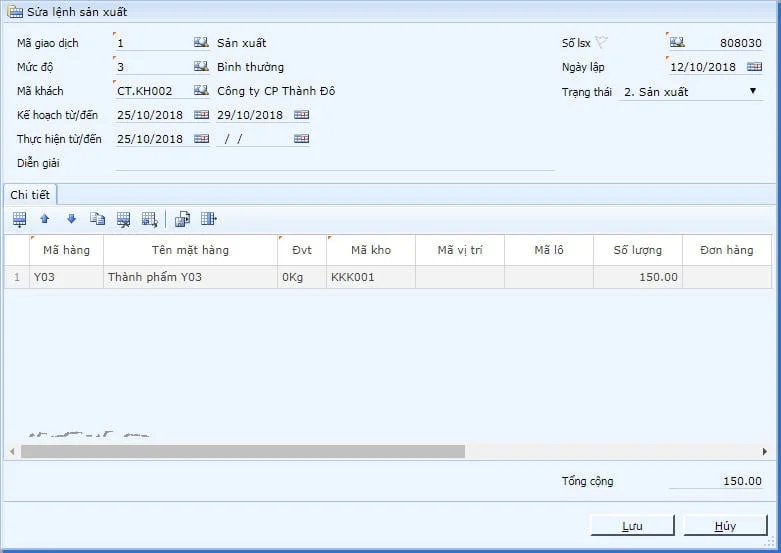Click the Mã lô column header
Screen dimensions: 781x553
548,250
